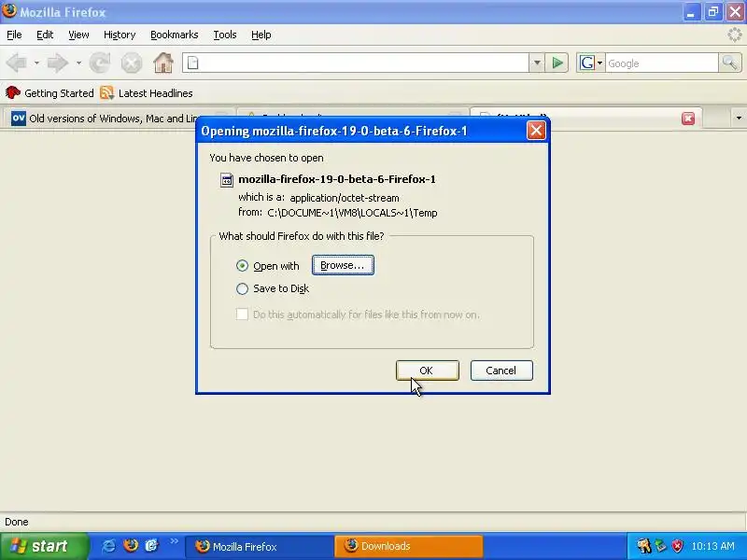
Task: Click the throbber activity indicator icon
Action: [x=735, y=35]
